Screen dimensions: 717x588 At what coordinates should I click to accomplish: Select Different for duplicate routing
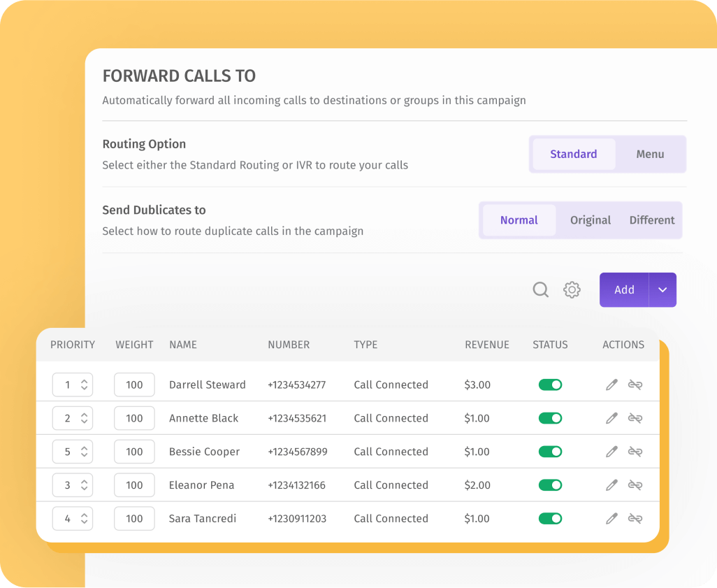tap(652, 220)
